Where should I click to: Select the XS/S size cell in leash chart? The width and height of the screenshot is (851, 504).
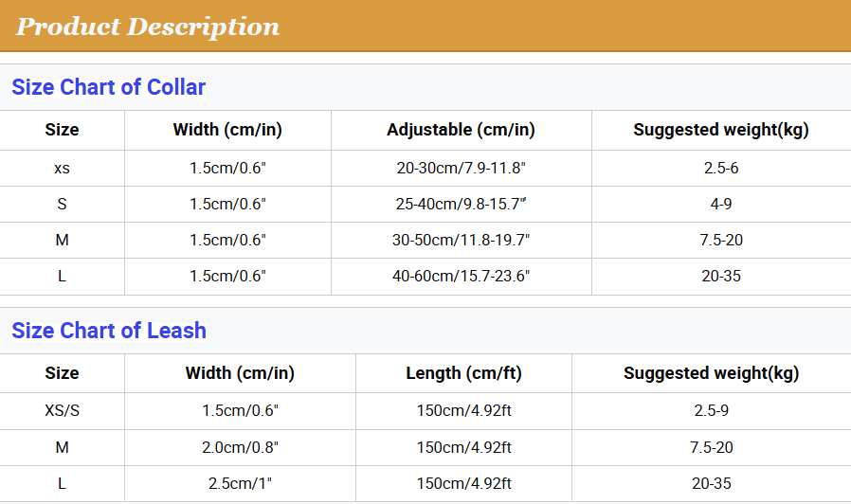[62, 411]
